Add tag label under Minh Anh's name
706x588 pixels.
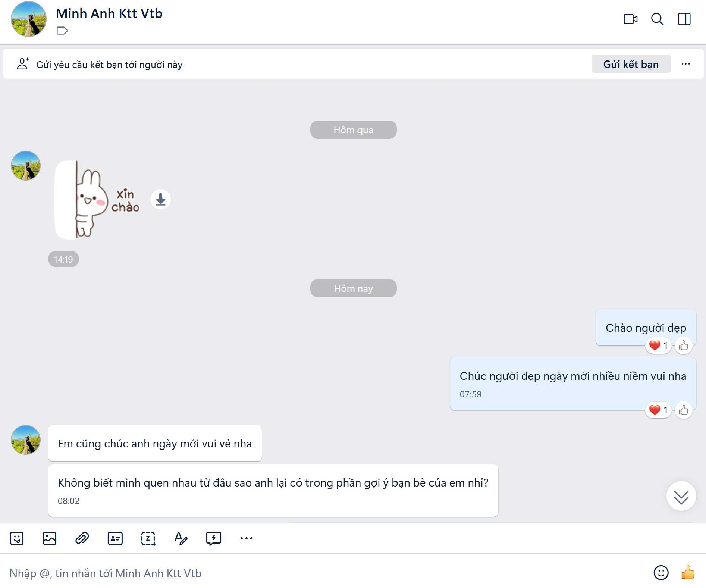[62, 31]
